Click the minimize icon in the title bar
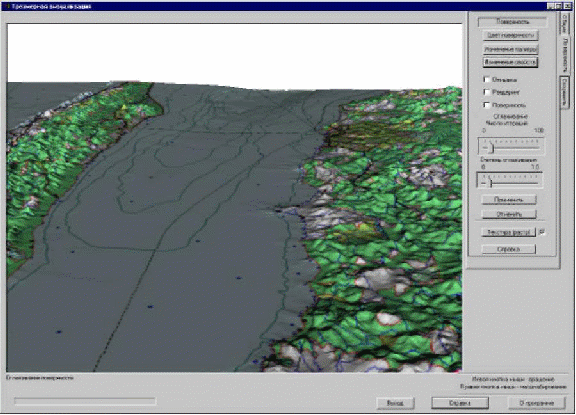This screenshot has width=576, height=415. [x=551, y=6]
